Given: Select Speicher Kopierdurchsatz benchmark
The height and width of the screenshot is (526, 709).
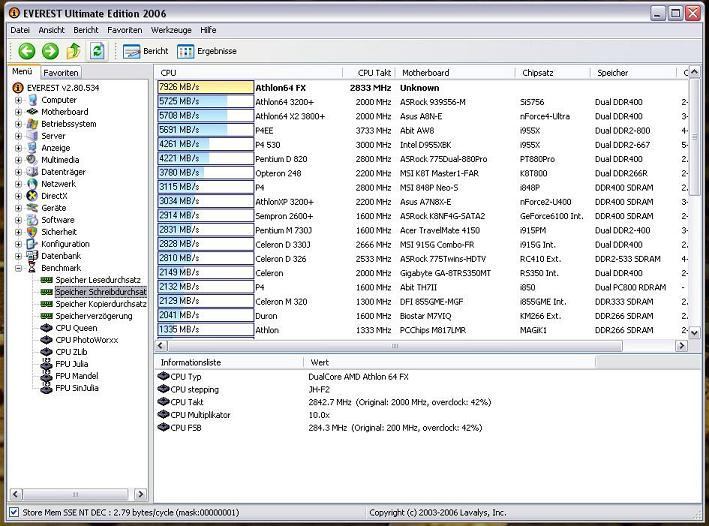Looking at the screenshot, I should (x=100, y=304).
